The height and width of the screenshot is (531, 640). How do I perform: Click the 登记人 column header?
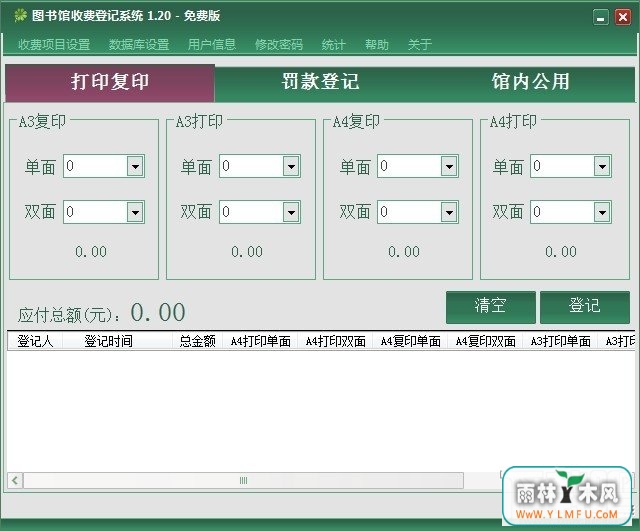click(x=35, y=341)
